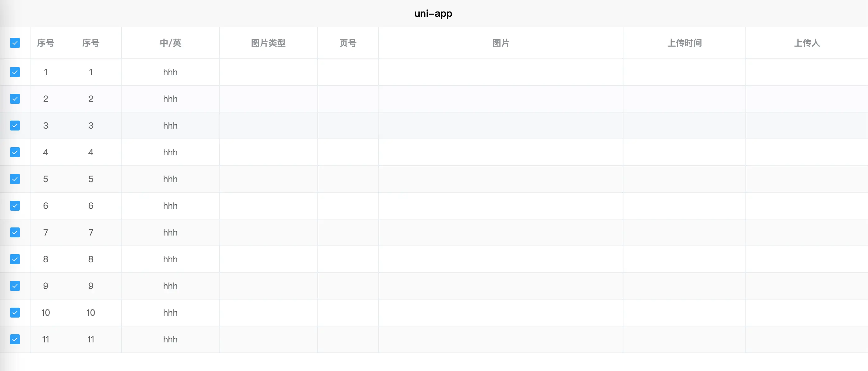Click the 图片 column header

click(x=501, y=43)
